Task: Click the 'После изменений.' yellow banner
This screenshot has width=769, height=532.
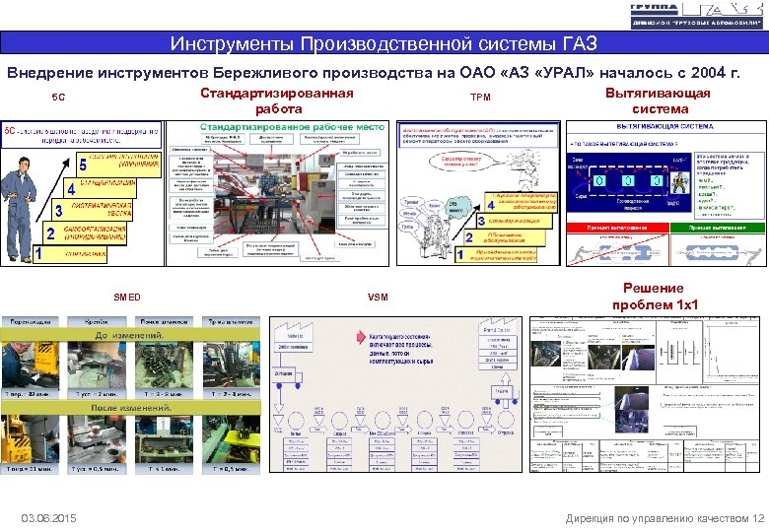Action: point(131,407)
